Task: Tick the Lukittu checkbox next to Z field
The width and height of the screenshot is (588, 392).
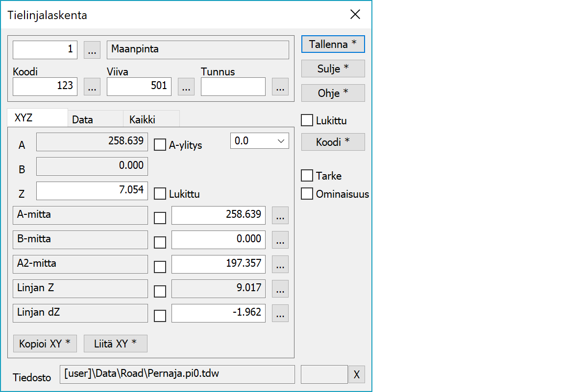Action: pos(160,194)
